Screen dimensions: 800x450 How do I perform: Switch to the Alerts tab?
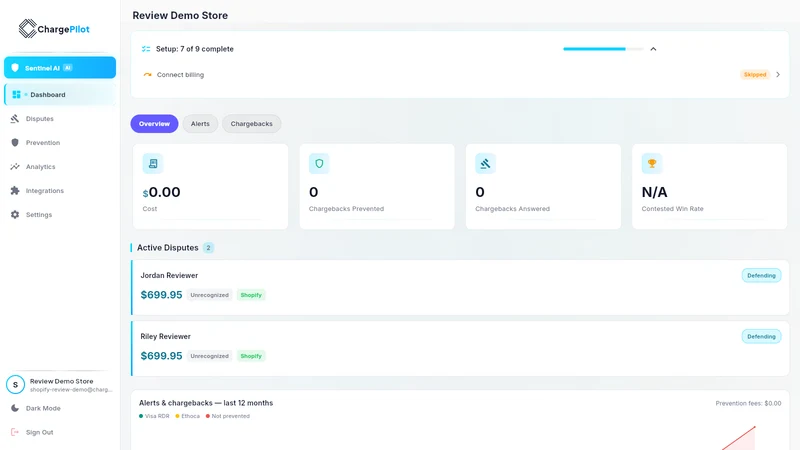point(200,123)
